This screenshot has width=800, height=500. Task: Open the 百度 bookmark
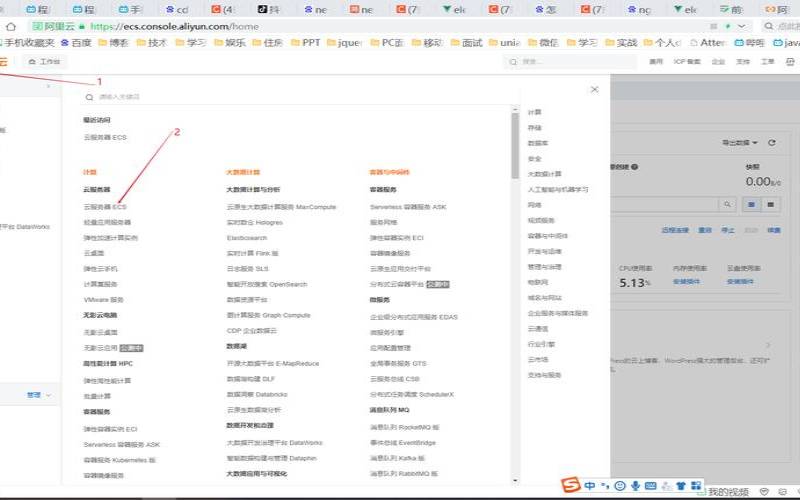coord(76,43)
